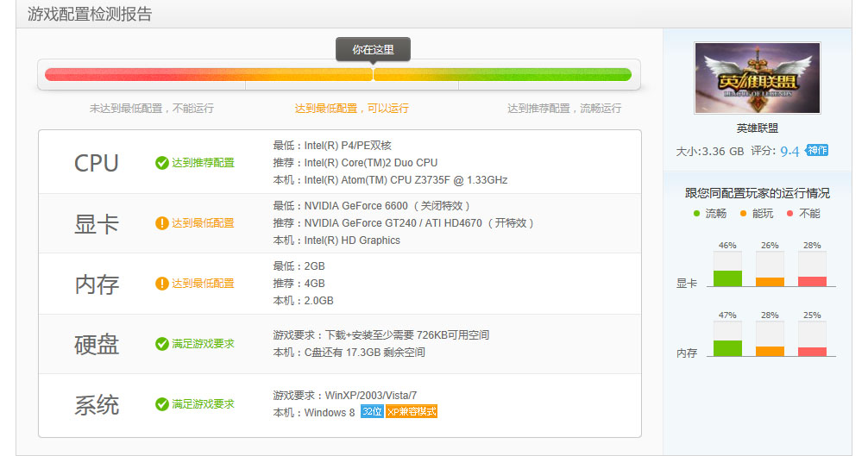Click the blue 神作 rating tag
This screenshot has height=456, width=868.
tap(816, 150)
